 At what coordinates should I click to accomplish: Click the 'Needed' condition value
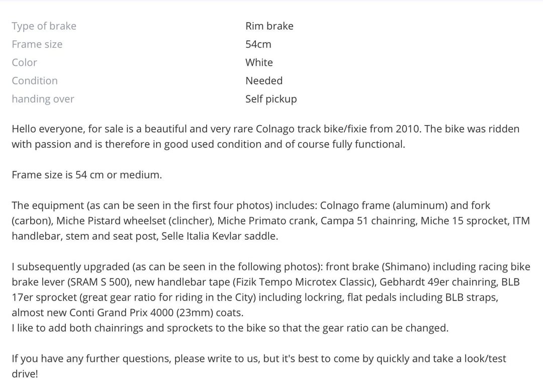(264, 81)
